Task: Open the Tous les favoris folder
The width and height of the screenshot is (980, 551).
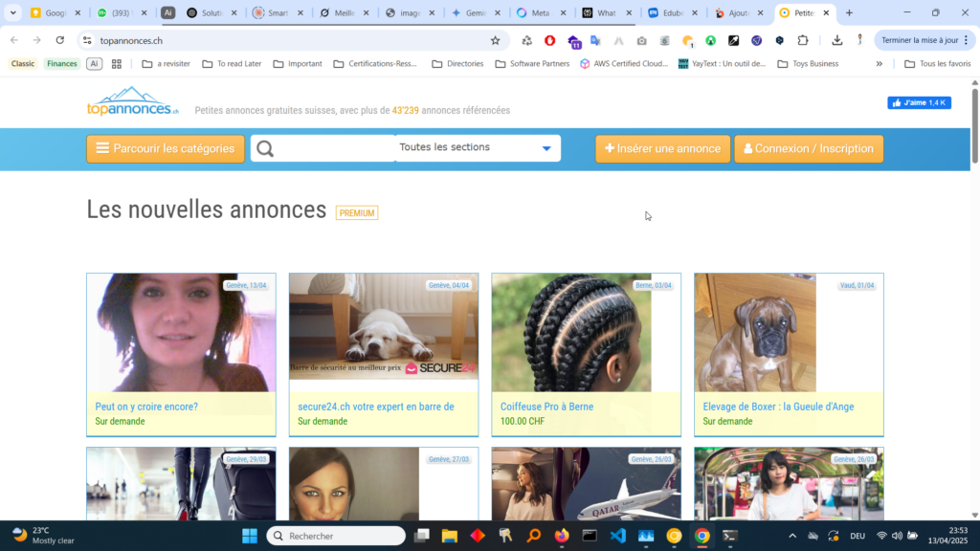Action: (938, 64)
